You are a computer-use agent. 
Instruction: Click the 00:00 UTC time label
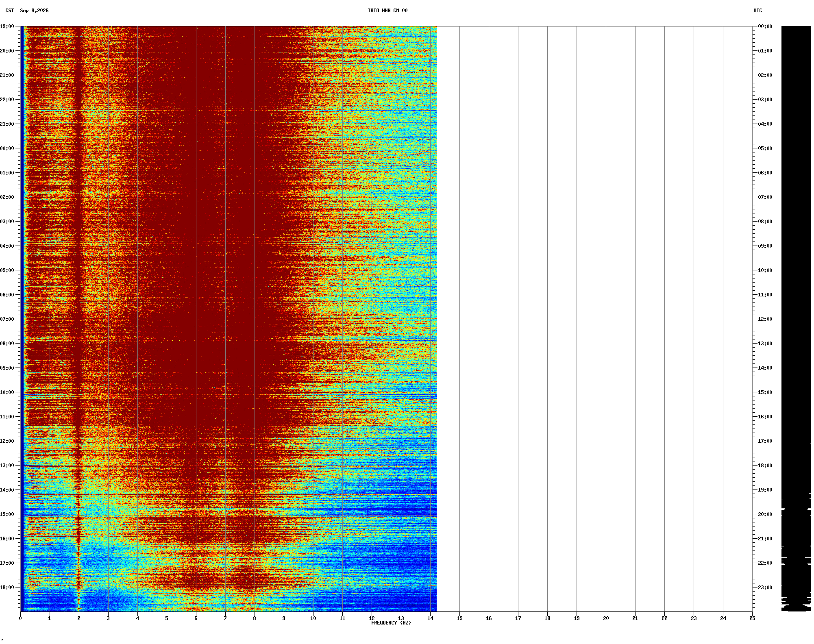765,26
